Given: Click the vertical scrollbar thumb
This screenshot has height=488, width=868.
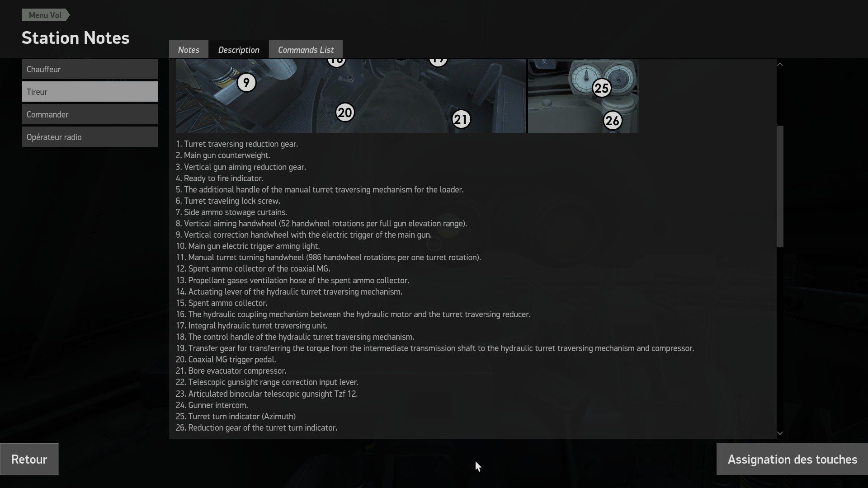Looking at the screenshot, I should coord(780,186).
